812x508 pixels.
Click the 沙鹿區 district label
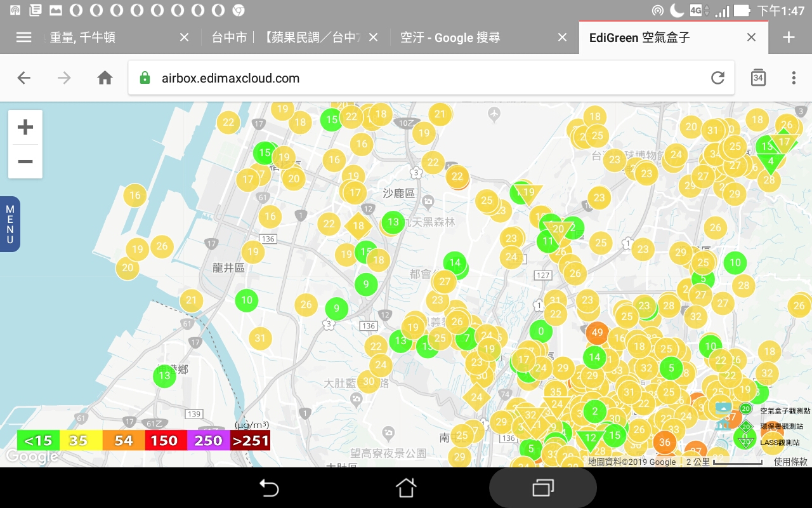click(x=399, y=193)
